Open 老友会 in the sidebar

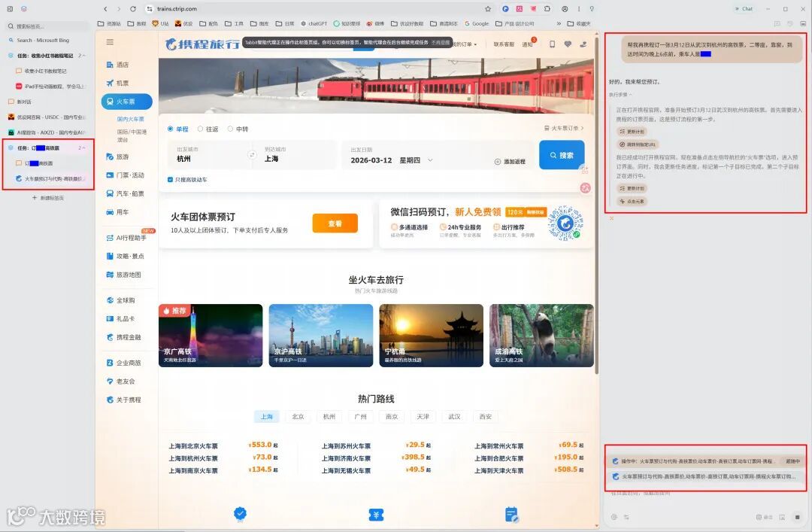coord(121,381)
